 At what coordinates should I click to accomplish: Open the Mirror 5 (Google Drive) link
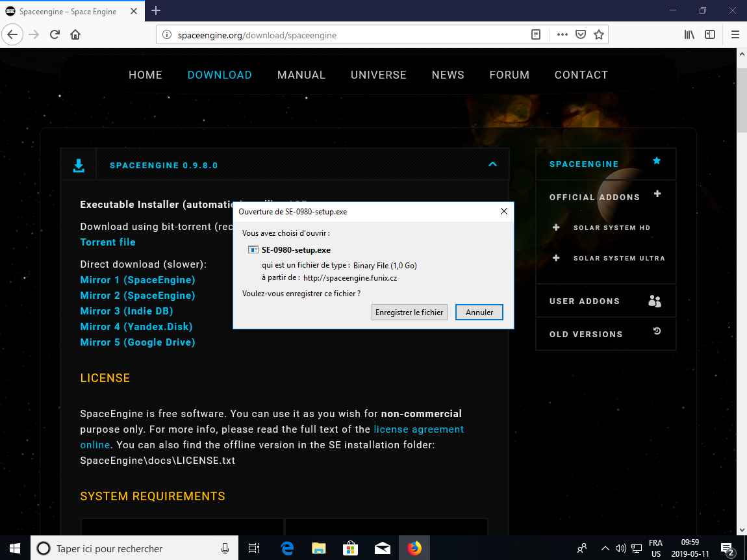[138, 342]
